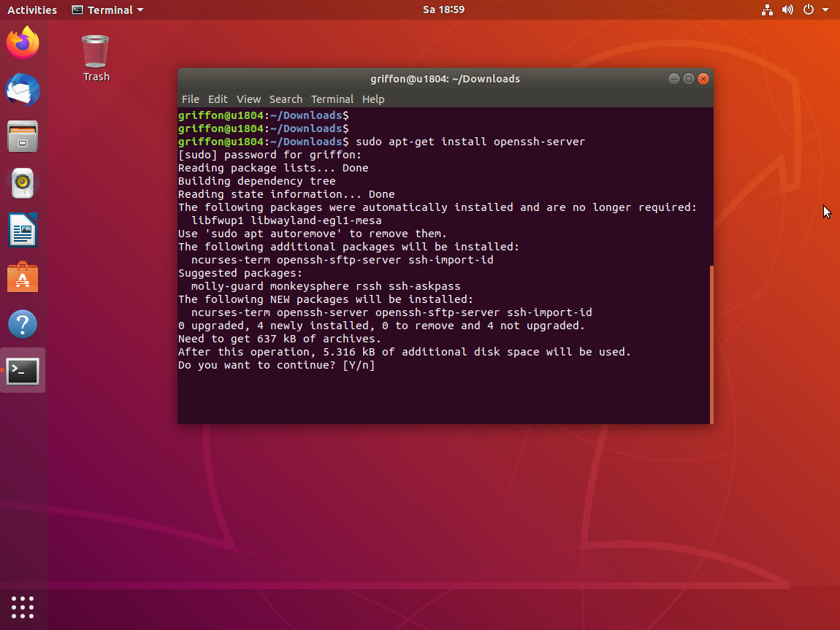840x630 pixels.
Task: Open the File menu in terminal
Action: tap(190, 99)
